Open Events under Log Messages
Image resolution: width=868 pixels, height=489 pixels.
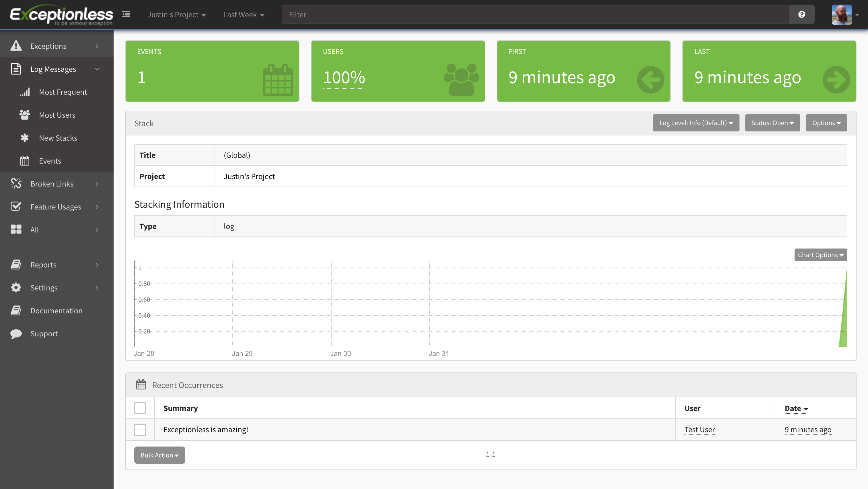(50, 161)
